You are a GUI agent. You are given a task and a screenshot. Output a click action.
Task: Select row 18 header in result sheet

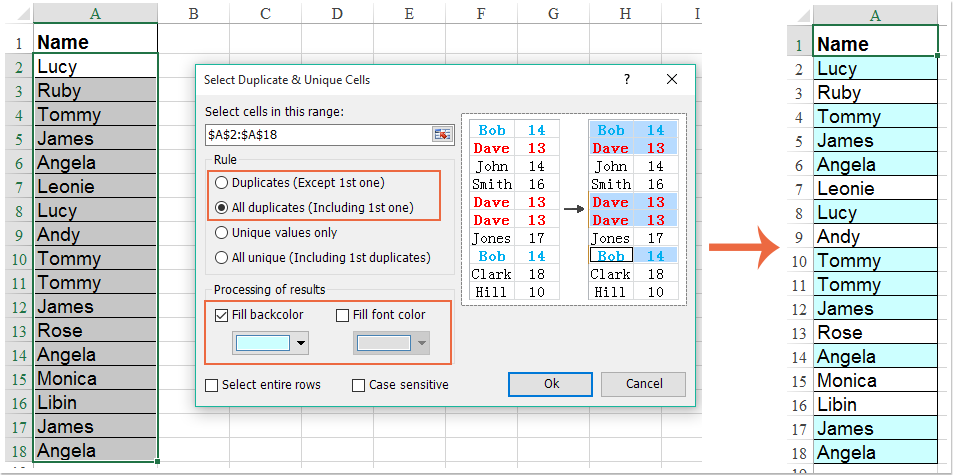click(x=799, y=453)
